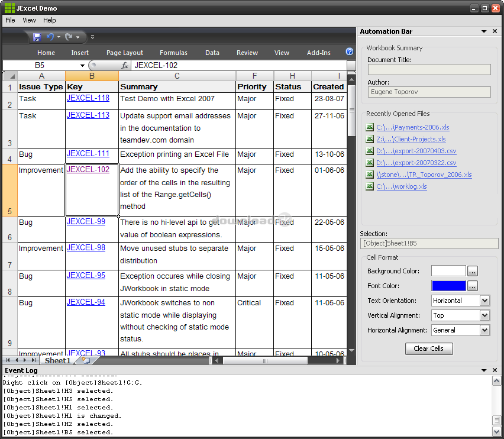
Task: Switch to the Formulas ribbon tab
Action: coord(173,53)
